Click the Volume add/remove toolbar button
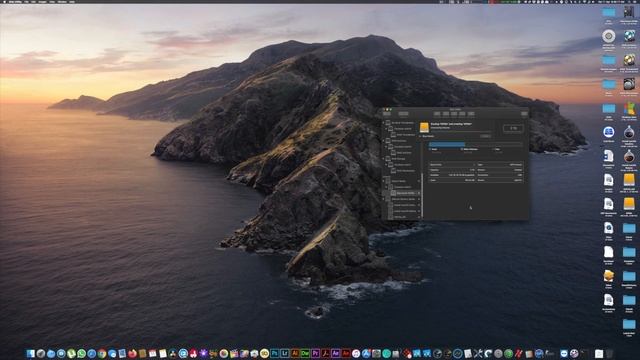Image resolution: width=640 pixels, height=360 pixels. pos(403,113)
